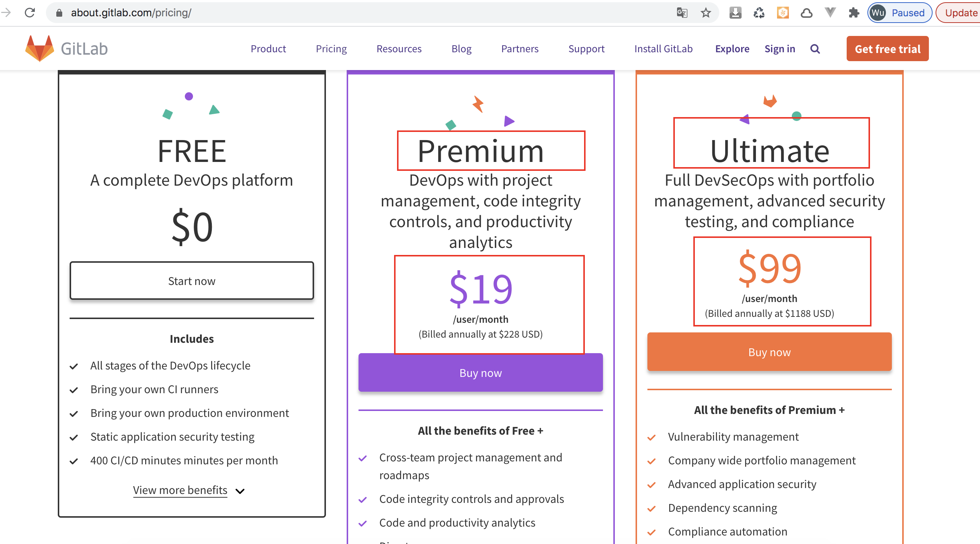Reload the page with the refresh icon
The height and width of the screenshot is (544, 980).
coord(30,13)
